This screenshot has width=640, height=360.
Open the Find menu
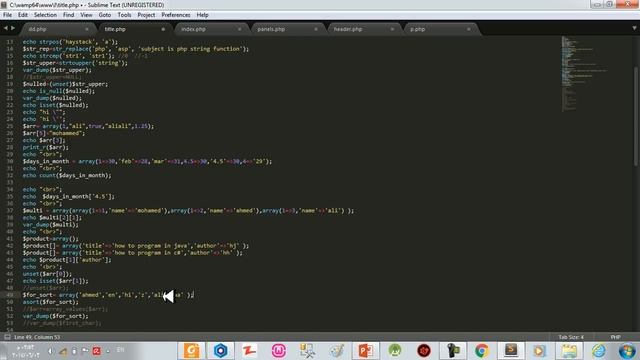coord(68,15)
